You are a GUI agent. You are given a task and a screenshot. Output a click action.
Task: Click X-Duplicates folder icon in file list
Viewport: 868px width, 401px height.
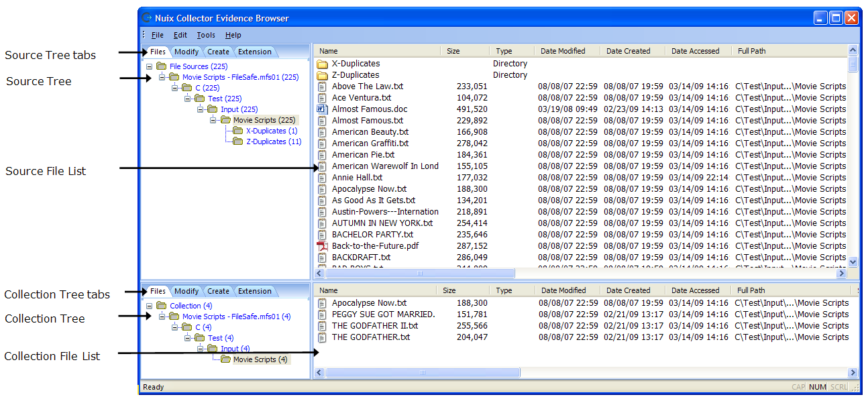322,64
